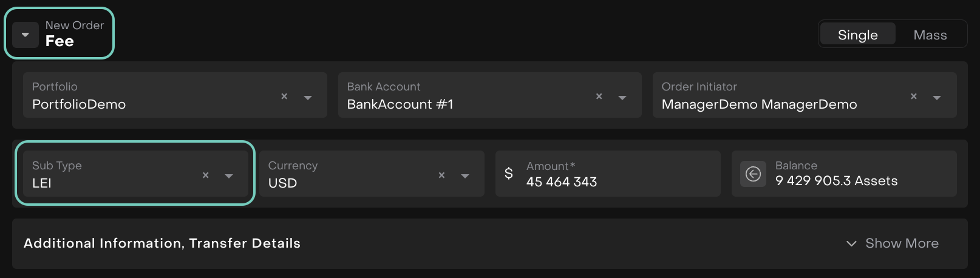Open the Sub Type dropdown arrow
Image resolution: width=980 pixels, height=278 pixels.
coord(229,176)
